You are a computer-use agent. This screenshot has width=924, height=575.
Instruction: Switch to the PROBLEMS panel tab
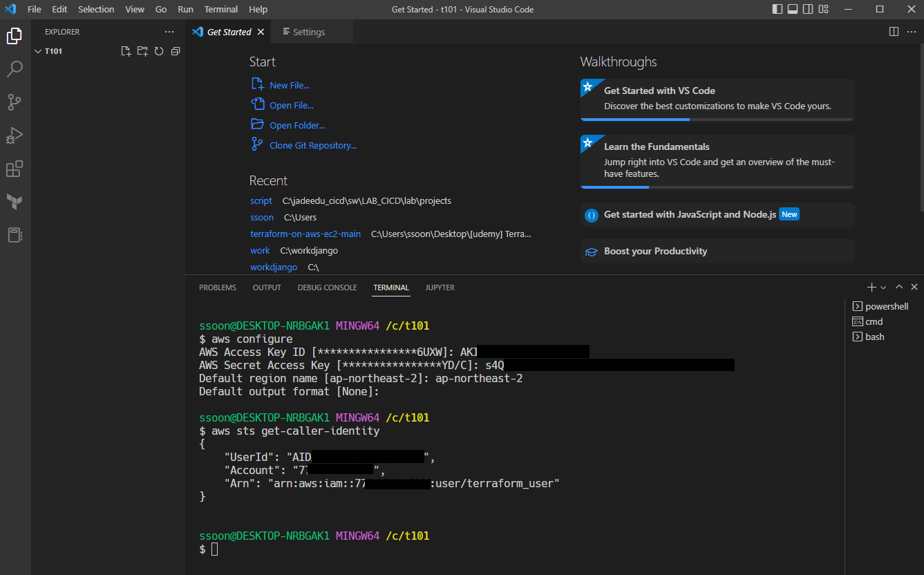pyautogui.click(x=218, y=287)
